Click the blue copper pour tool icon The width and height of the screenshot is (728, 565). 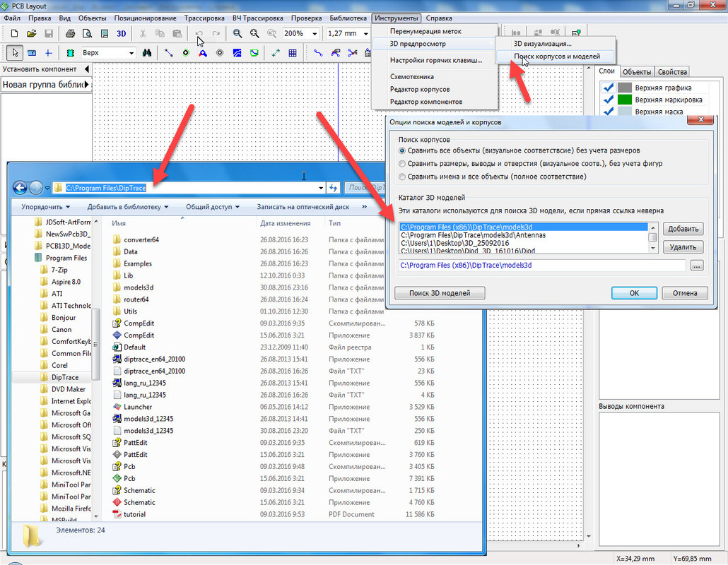click(237, 53)
